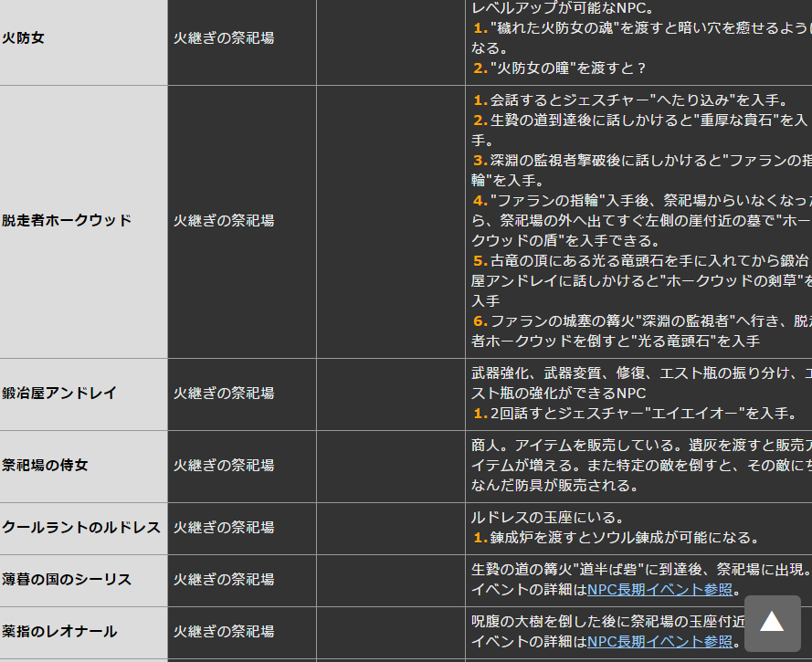The height and width of the screenshot is (662, 812).
Task: Select the 薄暮の国のシーリス name cell
Action: pos(83,580)
